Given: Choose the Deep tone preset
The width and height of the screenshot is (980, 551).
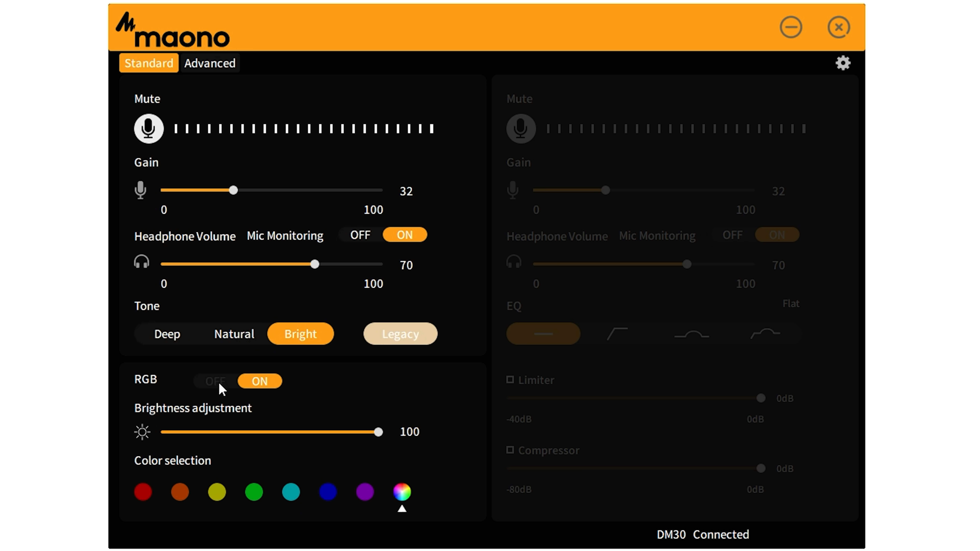Looking at the screenshot, I should 167,334.
